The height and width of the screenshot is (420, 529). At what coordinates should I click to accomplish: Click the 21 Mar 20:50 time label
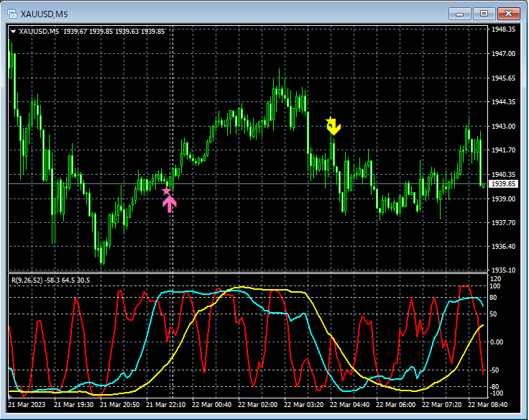(120, 404)
